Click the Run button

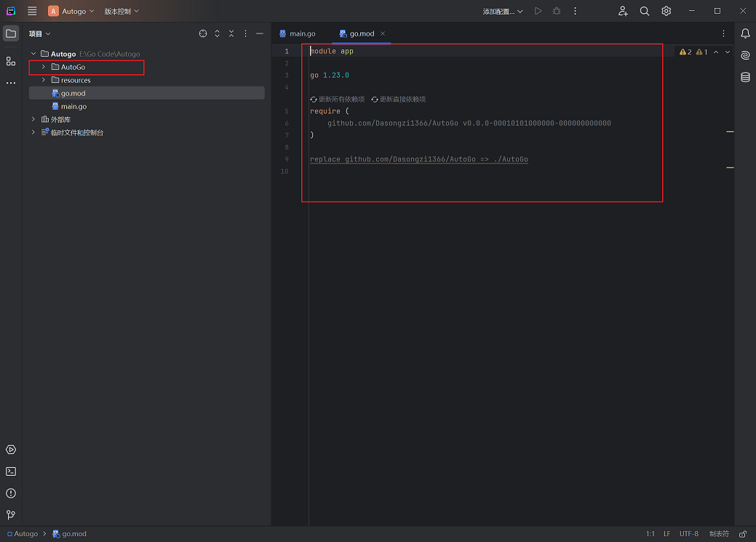pos(538,11)
